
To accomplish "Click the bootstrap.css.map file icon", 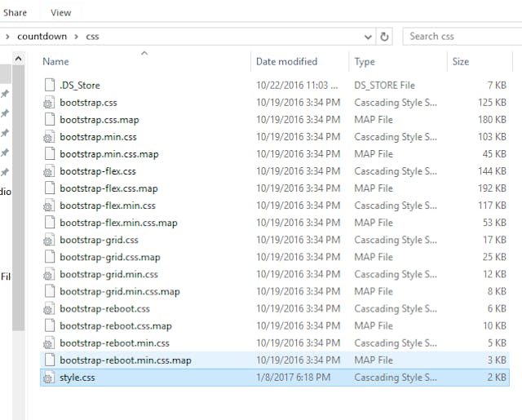I will (49, 120).
